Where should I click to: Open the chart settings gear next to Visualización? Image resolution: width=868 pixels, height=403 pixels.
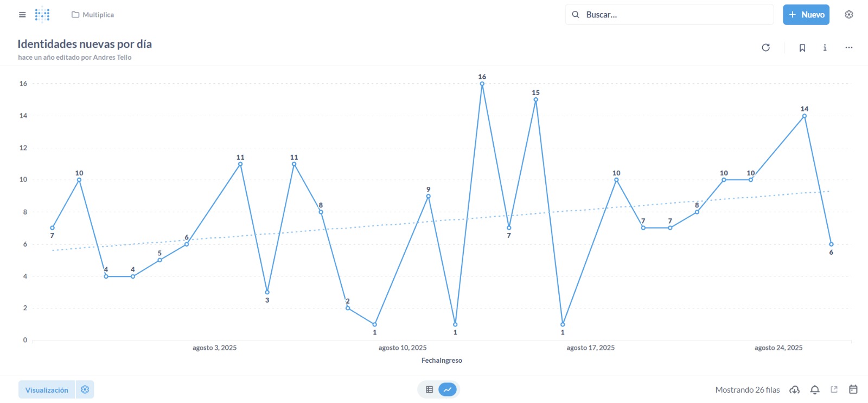85,389
